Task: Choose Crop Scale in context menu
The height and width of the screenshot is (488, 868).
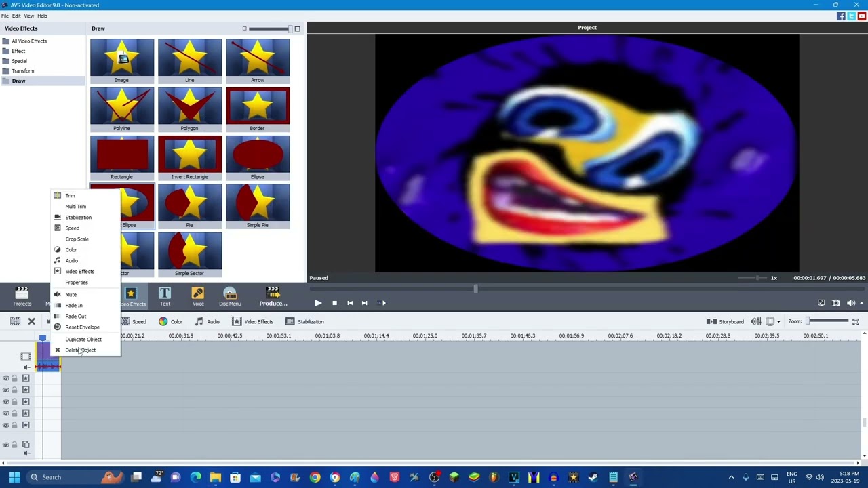Action: click(85, 239)
